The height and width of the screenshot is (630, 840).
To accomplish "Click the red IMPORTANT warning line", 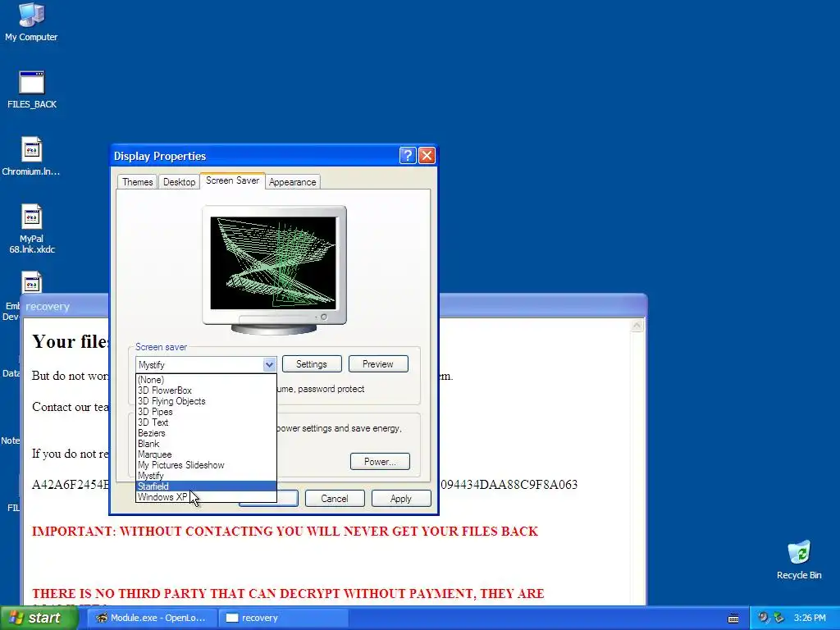I will [x=285, y=532].
